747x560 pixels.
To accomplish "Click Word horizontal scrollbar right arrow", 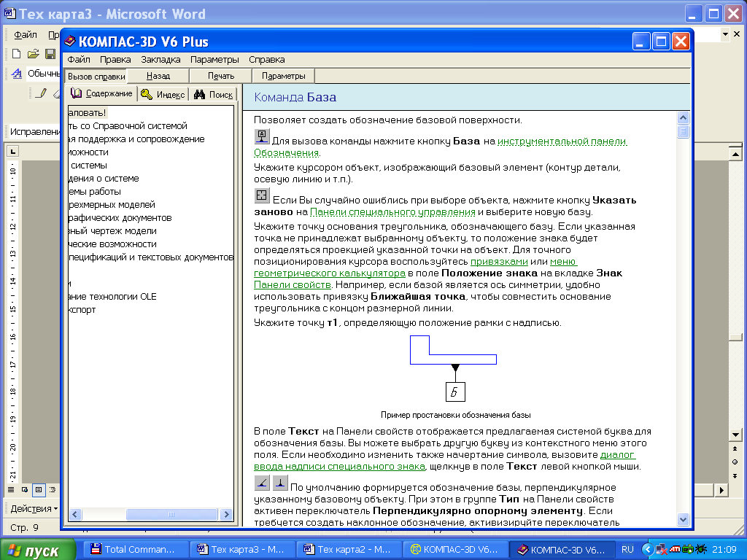I will (x=721, y=489).
